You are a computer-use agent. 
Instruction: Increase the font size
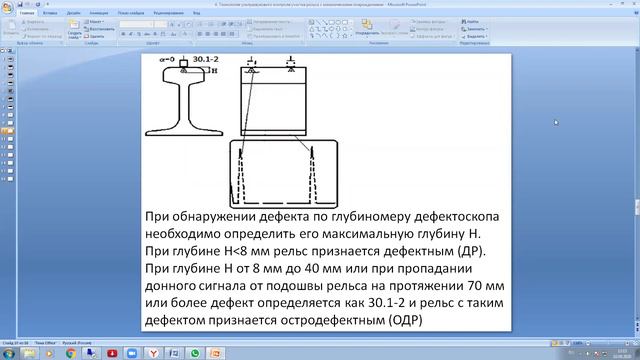[x=172, y=24]
